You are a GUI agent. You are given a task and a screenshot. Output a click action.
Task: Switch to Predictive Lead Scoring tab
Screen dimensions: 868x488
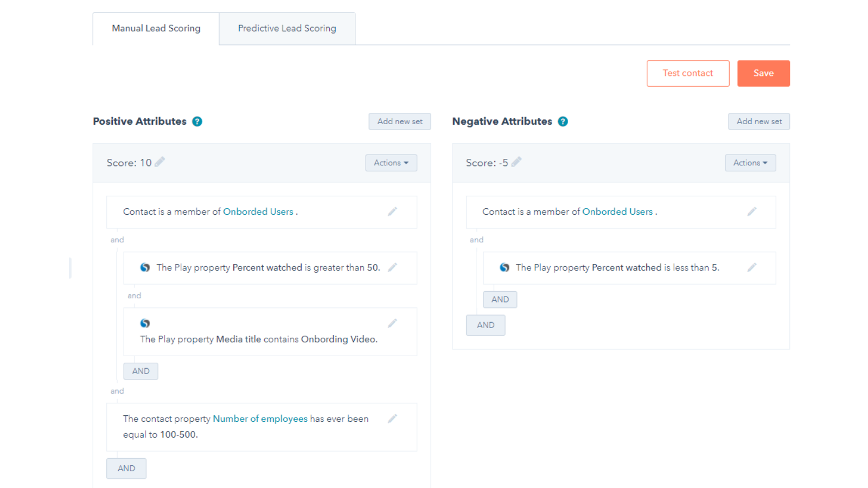click(x=287, y=28)
